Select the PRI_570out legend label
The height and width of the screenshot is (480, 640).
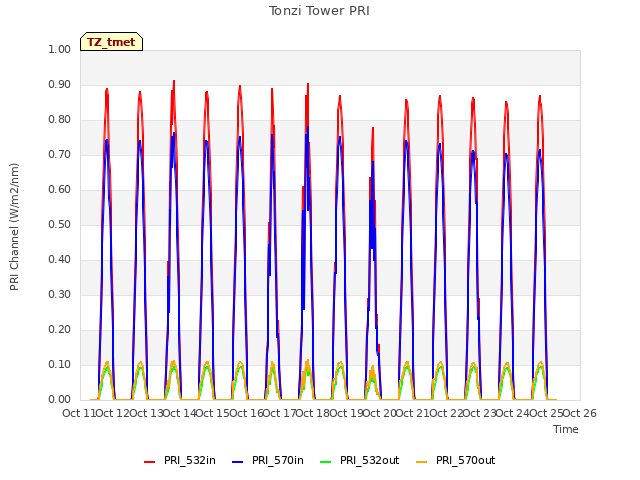click(x=465, y=460)
